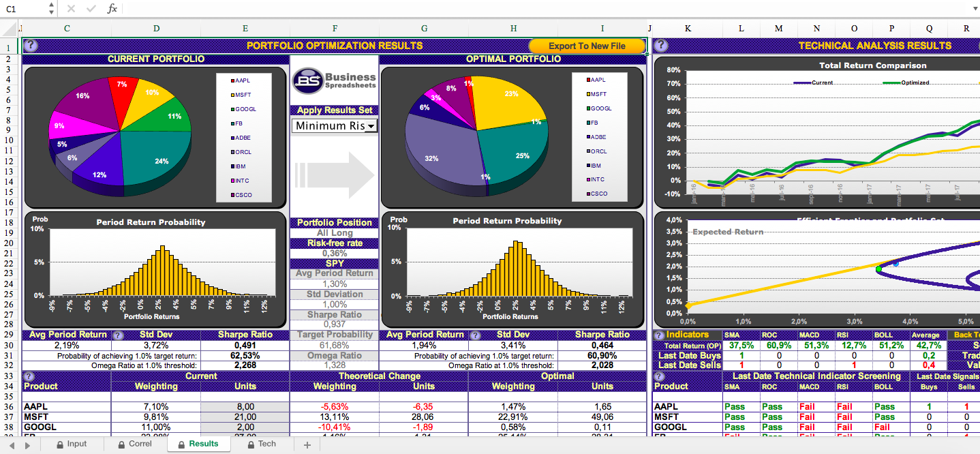Select Optimized green series in Total Return legend
980x454 pixels.
(x=904, y=82)
